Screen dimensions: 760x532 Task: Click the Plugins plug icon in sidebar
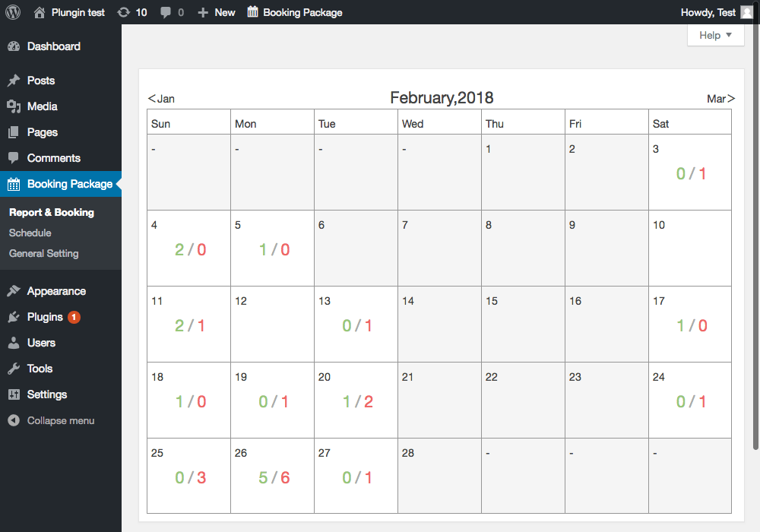[x=14, y=317]
